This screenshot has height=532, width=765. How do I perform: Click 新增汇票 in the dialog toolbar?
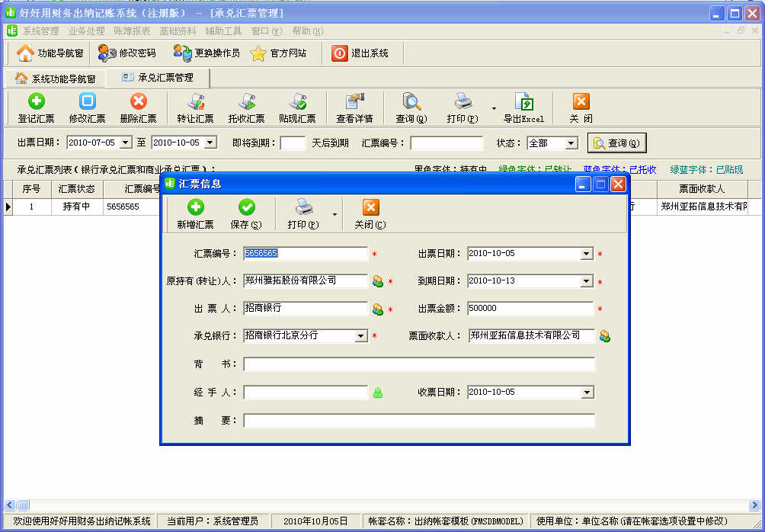196,207
